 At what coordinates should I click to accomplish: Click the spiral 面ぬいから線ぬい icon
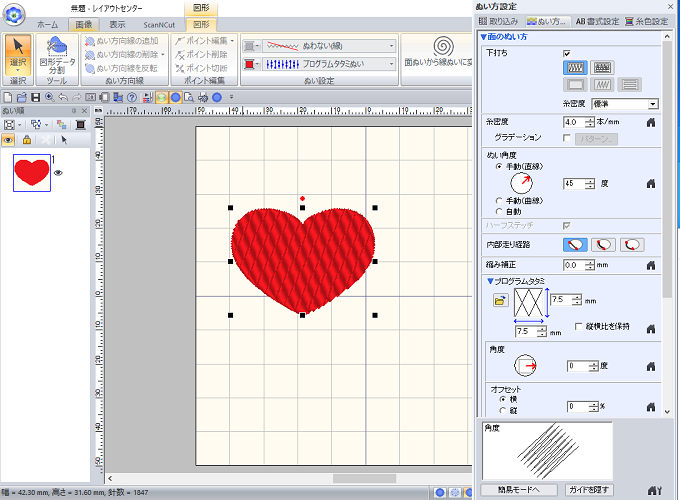click(443, 48)
